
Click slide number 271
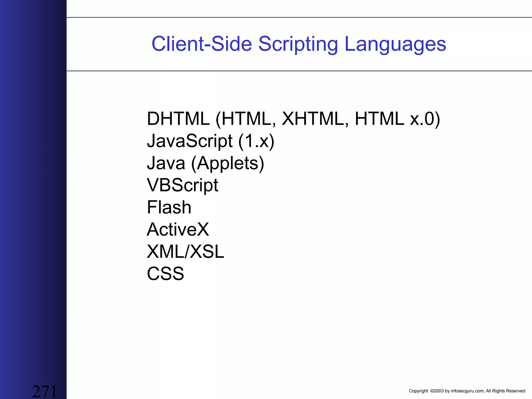click(44, 391)
